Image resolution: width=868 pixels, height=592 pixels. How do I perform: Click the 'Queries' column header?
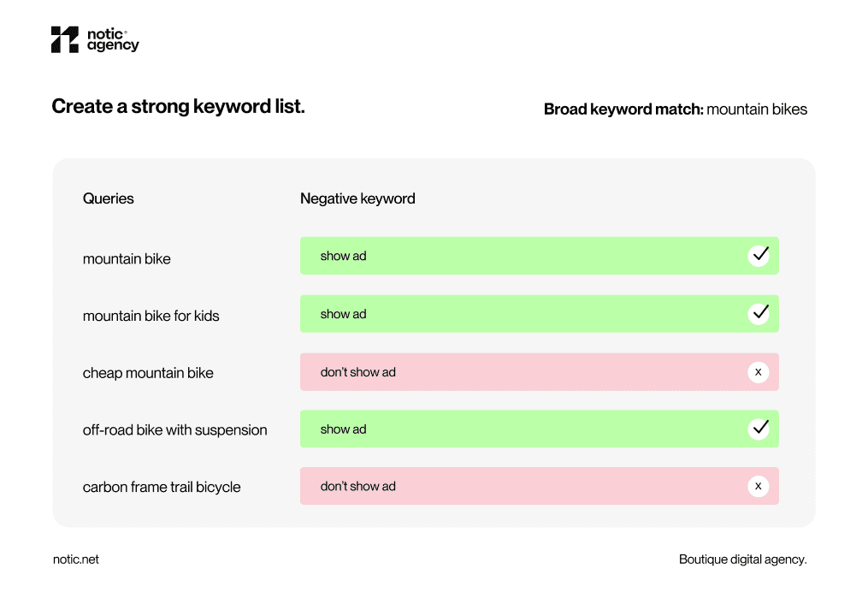[x=109, y=198]
